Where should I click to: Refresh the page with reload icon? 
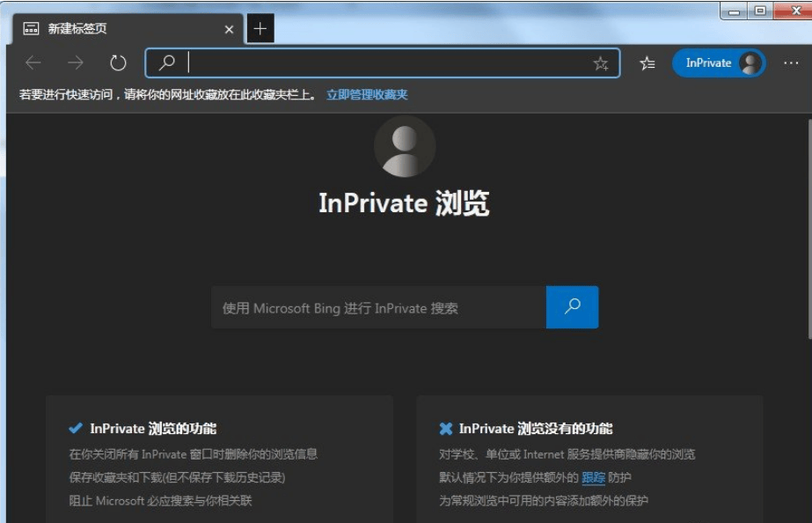pos(118,63)
